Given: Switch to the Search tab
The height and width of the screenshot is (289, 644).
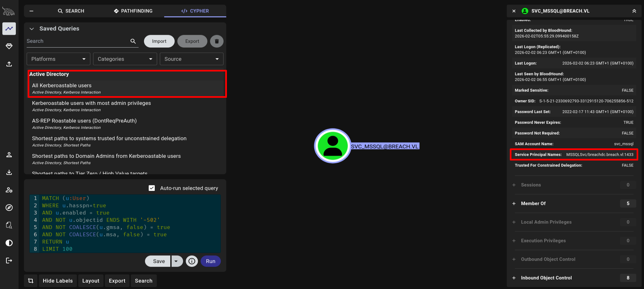Looking at the screenshot, I should [x=71, y=11].
